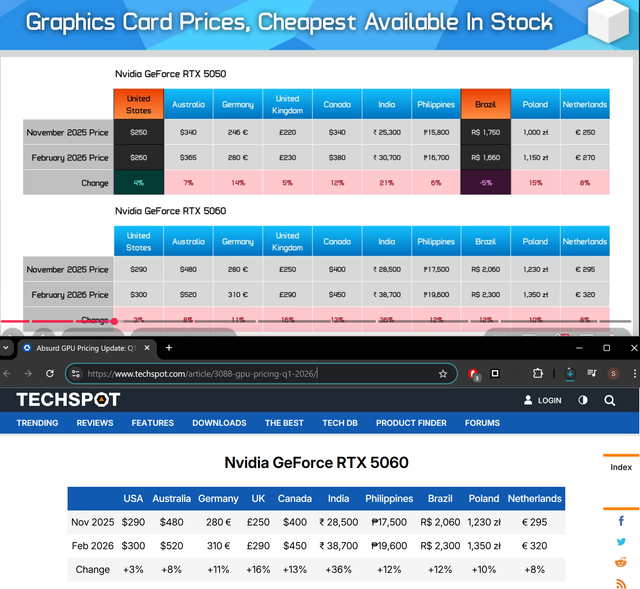Viewport: 640px width, 589px height.
Task: Click the 21% change cell in RTX 5050 video table
Action: coord(387,182)
